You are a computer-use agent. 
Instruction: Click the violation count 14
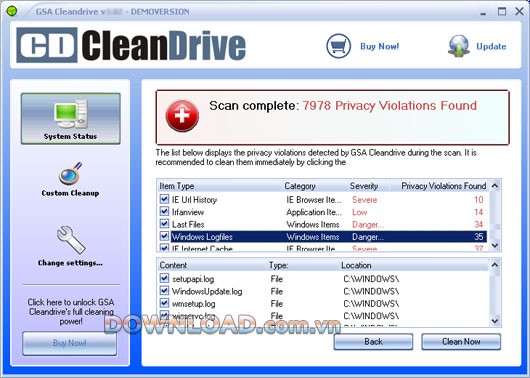[x=479, y=212]
